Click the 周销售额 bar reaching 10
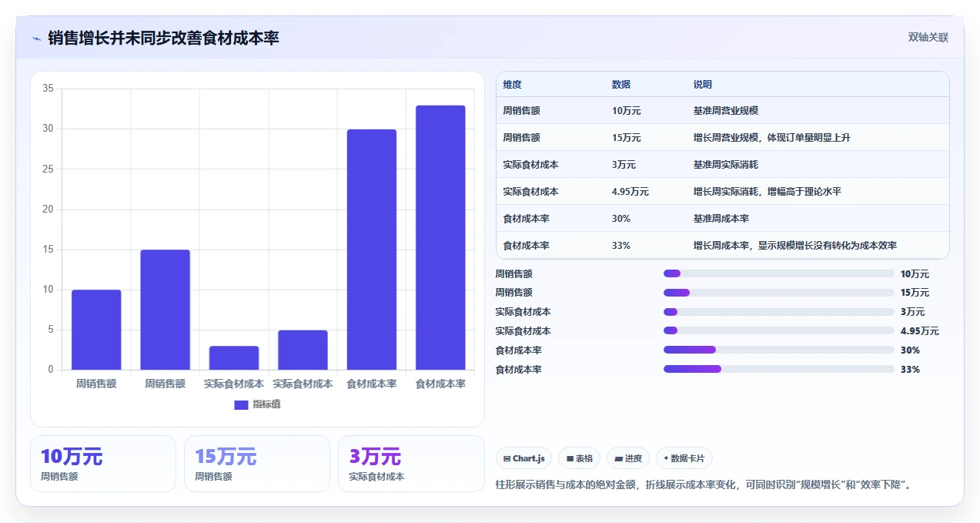 [x=96, y=330]
